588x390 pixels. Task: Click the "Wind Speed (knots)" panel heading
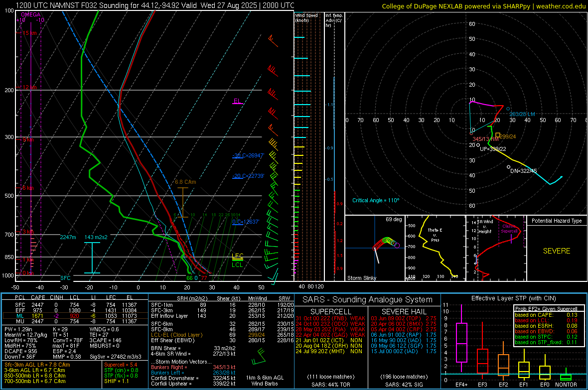pos(306,17)
